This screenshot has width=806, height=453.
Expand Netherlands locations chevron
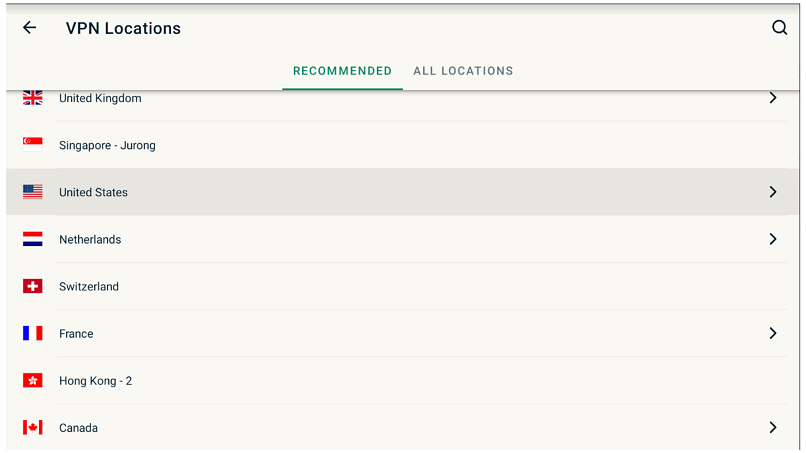(x=773, y=239)
